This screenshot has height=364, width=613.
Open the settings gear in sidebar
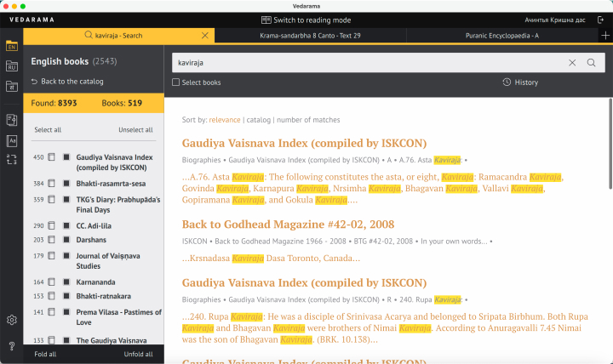click(x=11, y=320)
